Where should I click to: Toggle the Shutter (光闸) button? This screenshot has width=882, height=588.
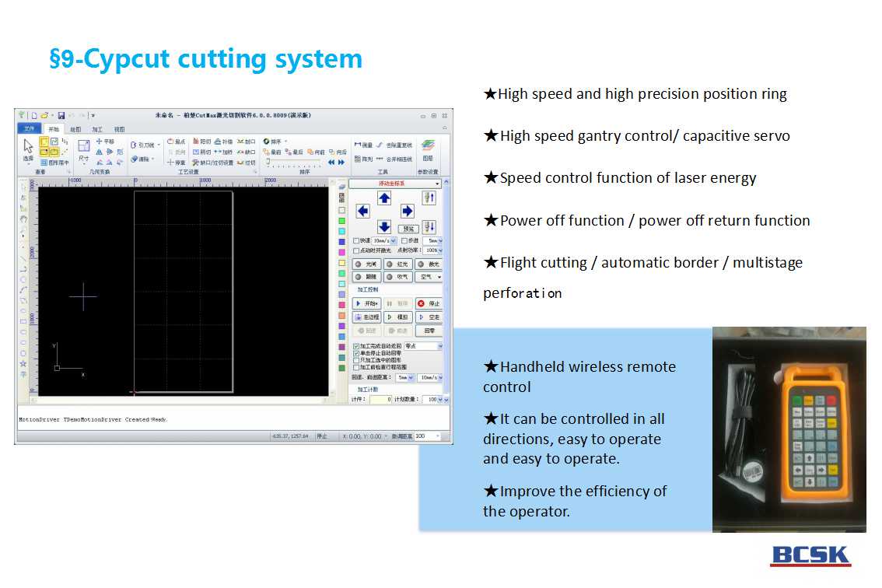tap(367, 264)
